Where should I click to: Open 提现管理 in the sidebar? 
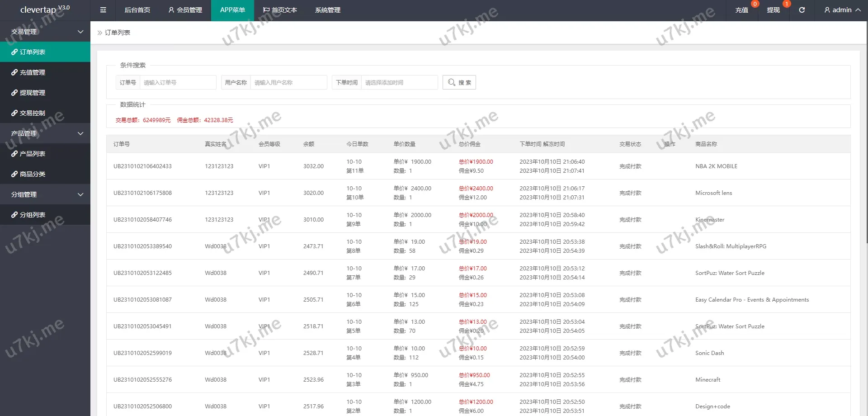pos(32,93)
